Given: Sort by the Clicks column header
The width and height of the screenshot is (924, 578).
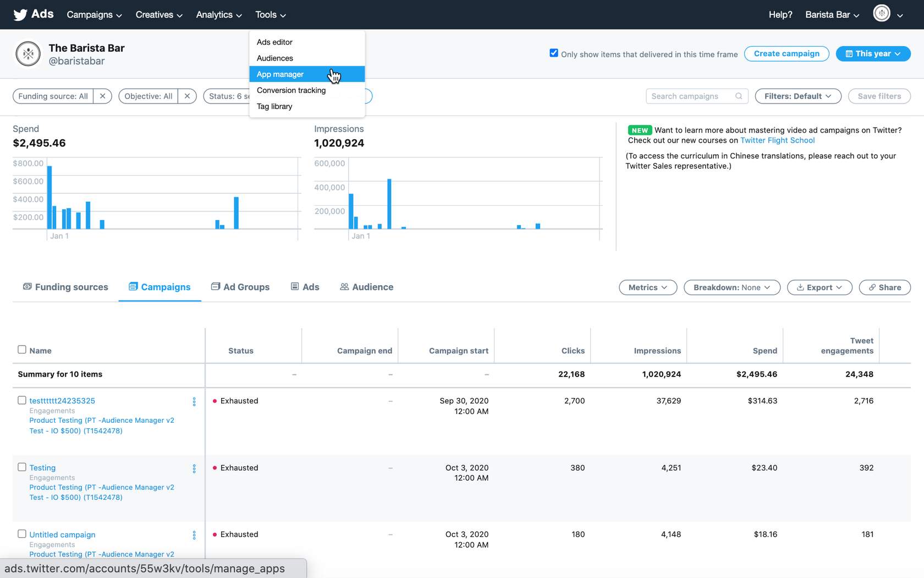Looking at the screenshot, I should [573, 351].
